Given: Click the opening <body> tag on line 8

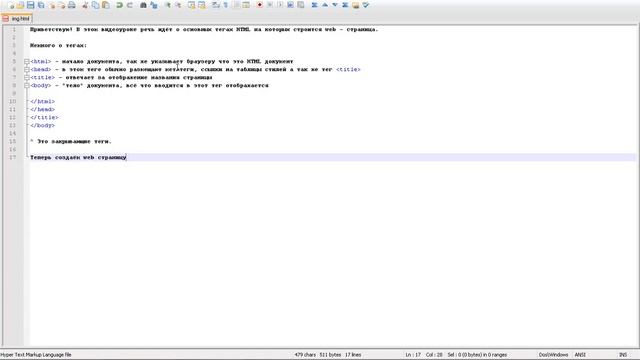Looking at the screenshot, I should [41, 86].
